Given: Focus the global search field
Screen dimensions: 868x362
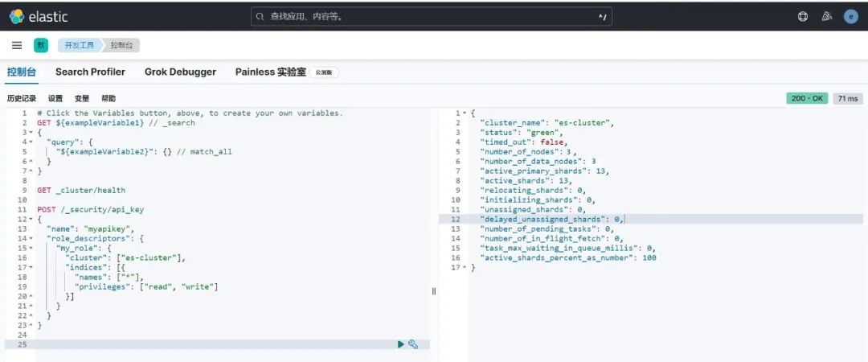Looking at the screenshot, I should click(x=432, y=17).
